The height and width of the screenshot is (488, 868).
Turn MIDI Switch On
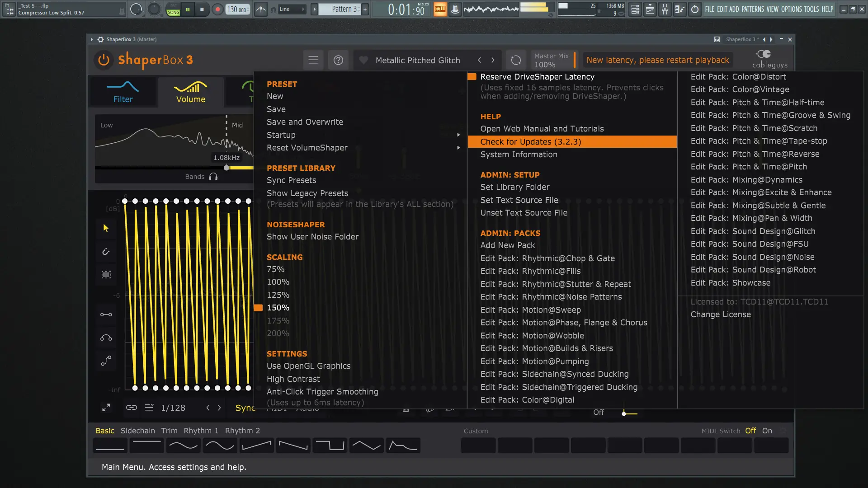click(x=767, y=431)
